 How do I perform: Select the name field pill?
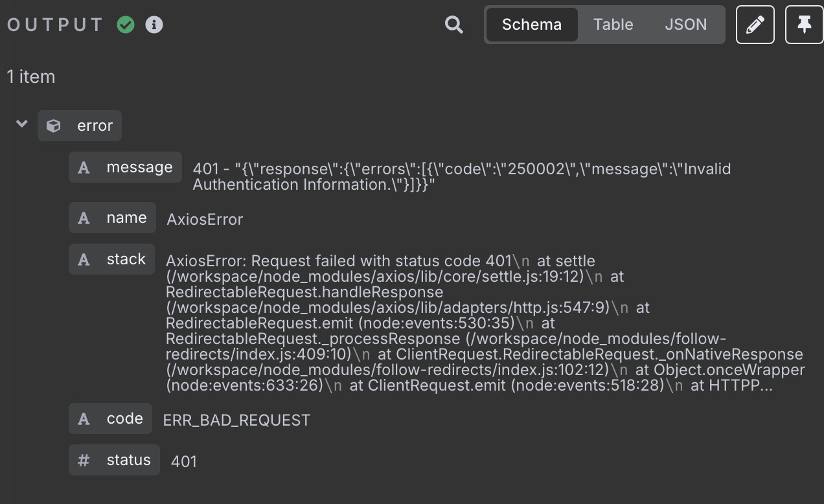click(112, 218)
